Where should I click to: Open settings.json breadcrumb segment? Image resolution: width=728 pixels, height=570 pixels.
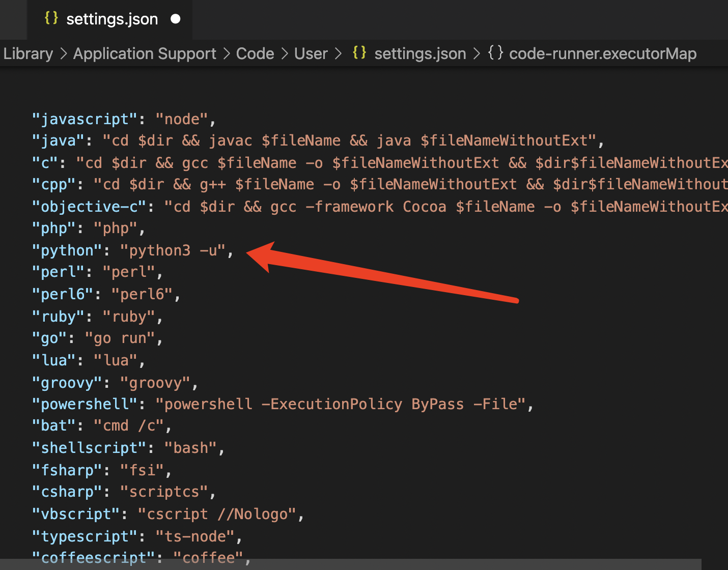pos(420,53)
